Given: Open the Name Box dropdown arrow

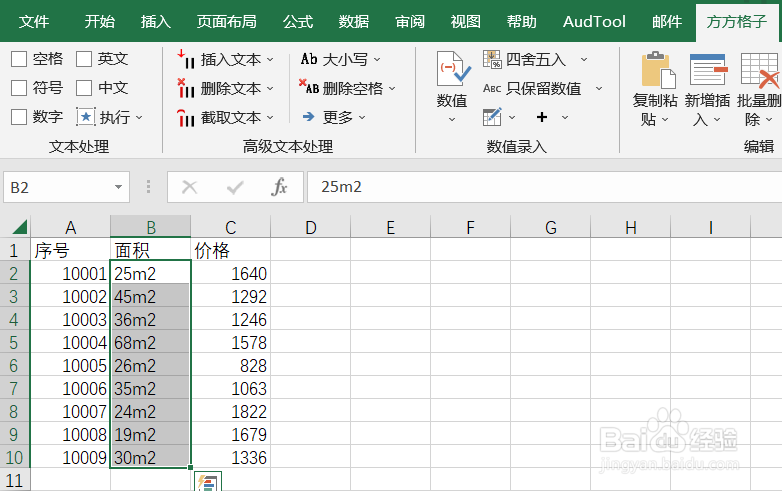Looking at the screenshot, I should point(118,187).
